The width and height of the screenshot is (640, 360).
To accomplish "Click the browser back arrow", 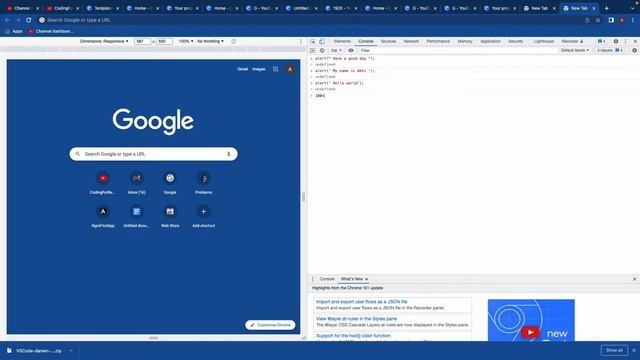I will coord(7,20).
